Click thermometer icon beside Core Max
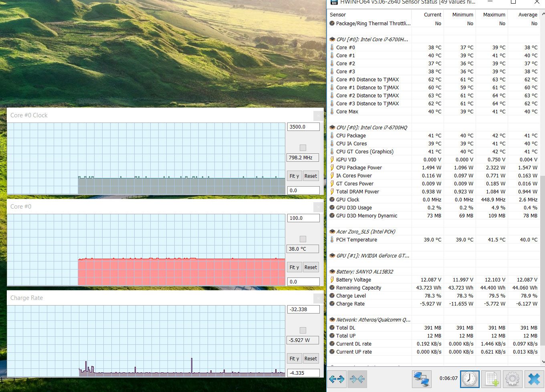Viewport: 545px width, 392px height. tap(332, 111)
